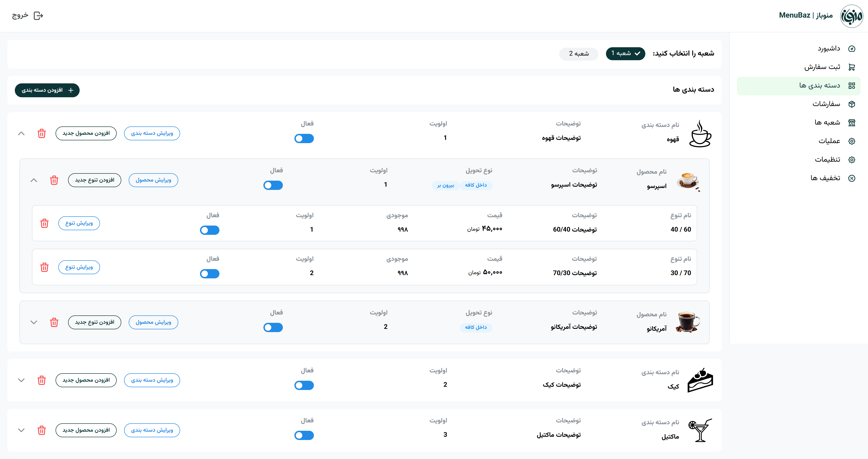Delete the قهوه category with trash icon
Viewport: 868px width, 459px height.
[41, 133]
